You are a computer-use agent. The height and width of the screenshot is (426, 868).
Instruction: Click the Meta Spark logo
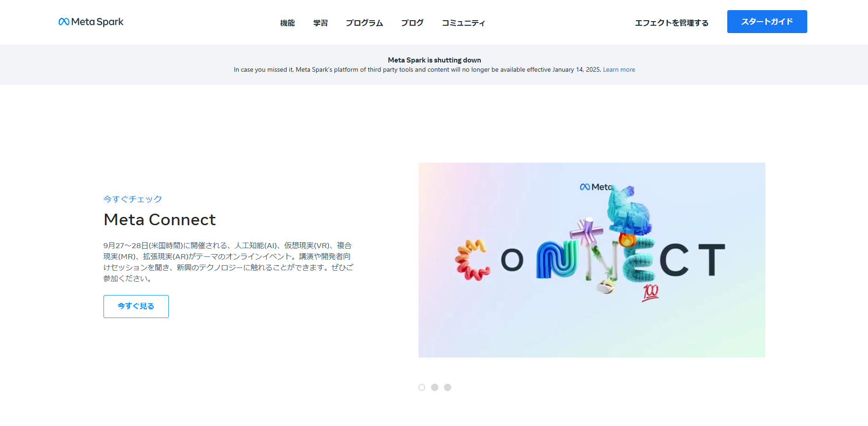tap(91, 22)
